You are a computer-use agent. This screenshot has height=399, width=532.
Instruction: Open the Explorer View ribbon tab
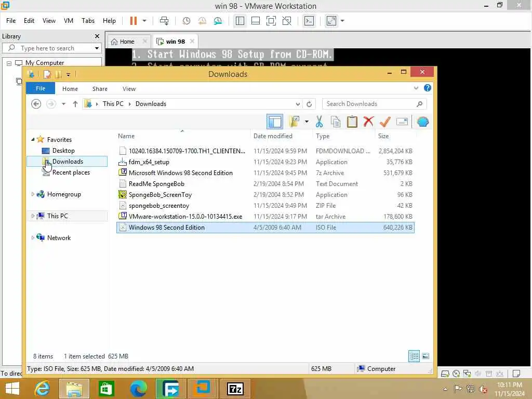click(x=129, y=88)
